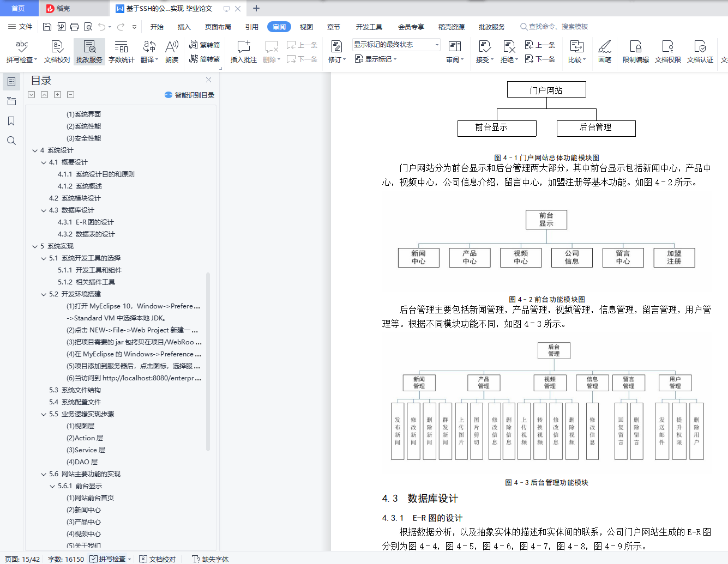The width and height of the screenshot is (728, 564).
Task: Close the 目录 outline panel
Action: pyautogui.click(x=208, y=80)
